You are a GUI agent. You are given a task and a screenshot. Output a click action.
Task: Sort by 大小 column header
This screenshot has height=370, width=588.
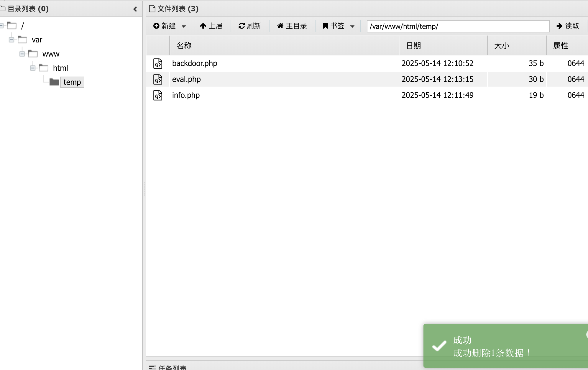point(517,46)
